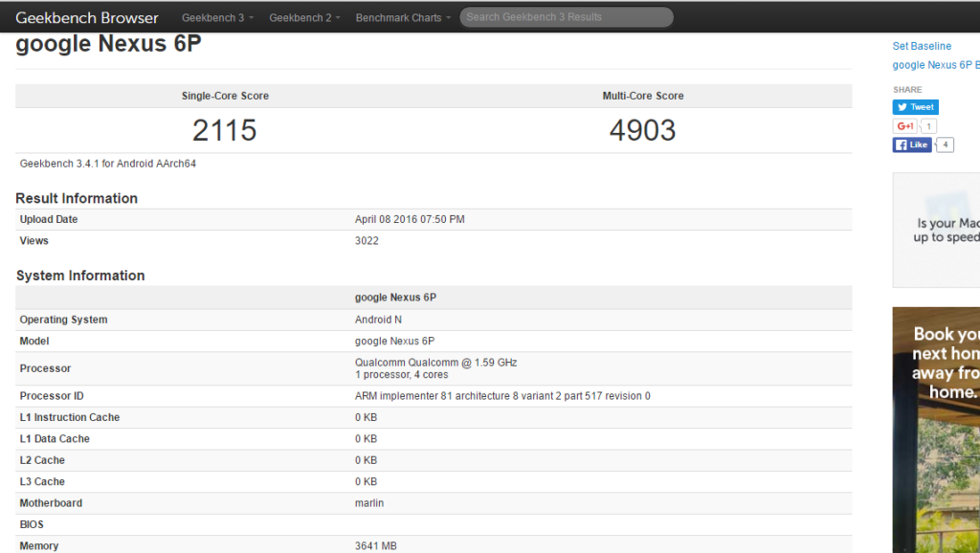Image resolution: width=980 pixels, height=553 pixels.
Task: Click the 'Memory' row label
Action: click(x=38, y=546)
